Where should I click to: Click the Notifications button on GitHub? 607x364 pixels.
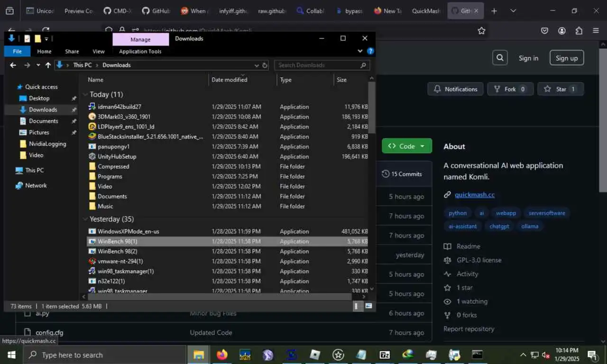[456, 89]
